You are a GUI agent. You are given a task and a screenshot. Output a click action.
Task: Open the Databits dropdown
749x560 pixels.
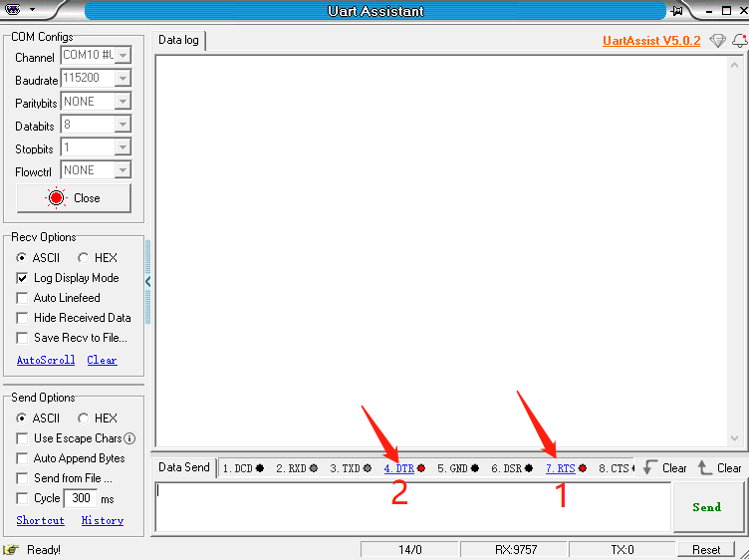tap(123, 125)
